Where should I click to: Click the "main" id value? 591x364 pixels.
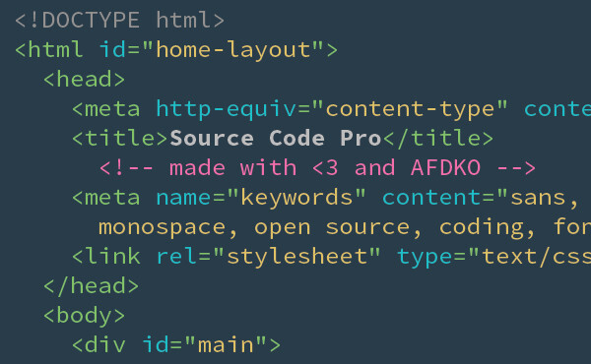coord(226,344)
